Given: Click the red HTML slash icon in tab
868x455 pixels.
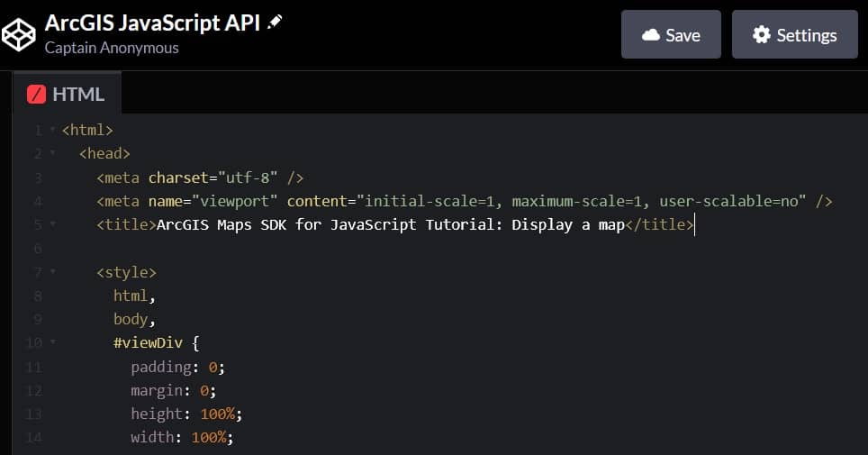Looking at the screenshot, I should (37, 95).
